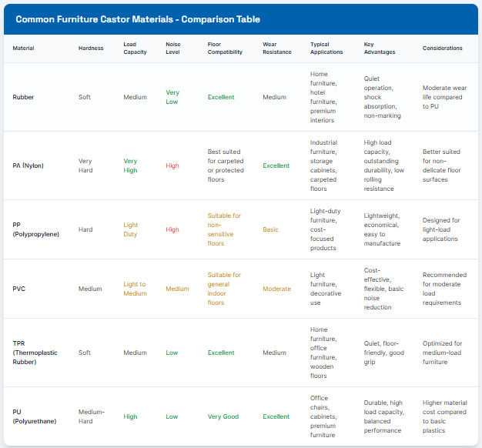The height and width of the screenshot is (448, 482).
Task: Click the "Wear Resistance" column header
Action: [276, 48]
